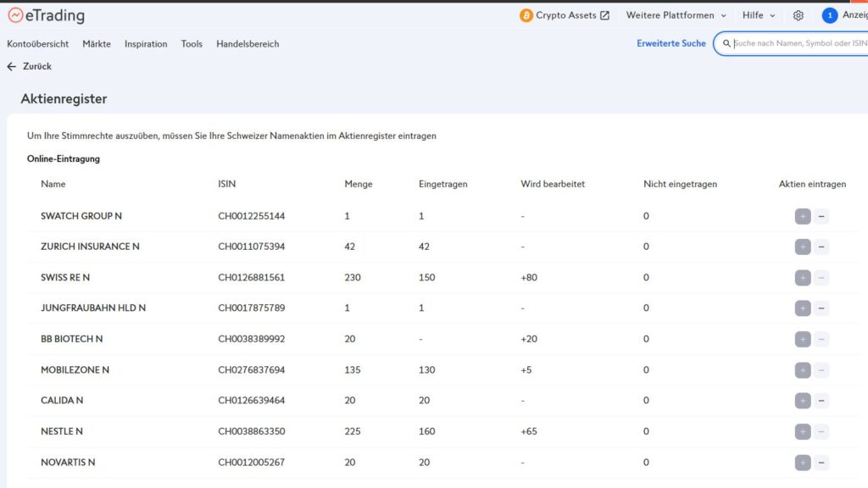Click the Eingetragen column header

click(x=442, y=184)
